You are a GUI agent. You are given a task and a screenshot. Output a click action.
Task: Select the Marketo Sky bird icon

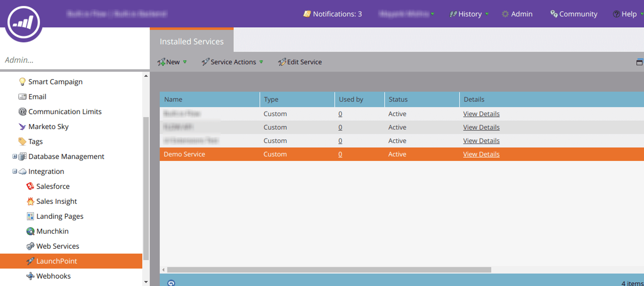tap(22, 127)
